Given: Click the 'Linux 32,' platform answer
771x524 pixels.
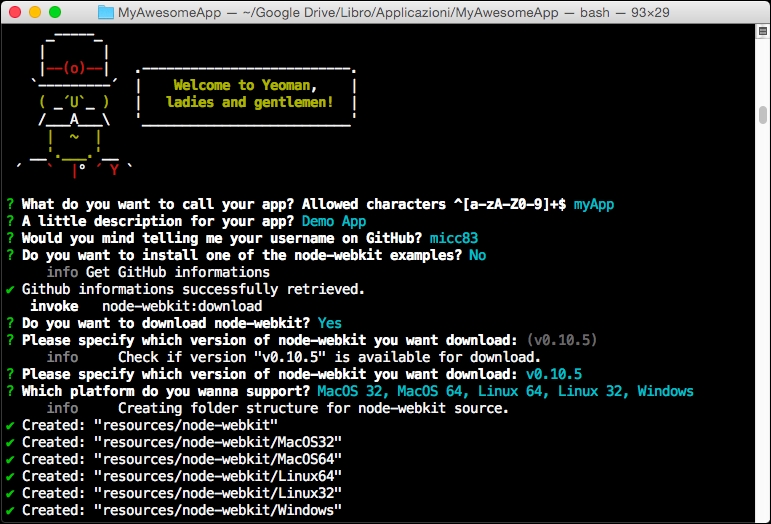Looking at the screenshot, I should tap(593, 391).
